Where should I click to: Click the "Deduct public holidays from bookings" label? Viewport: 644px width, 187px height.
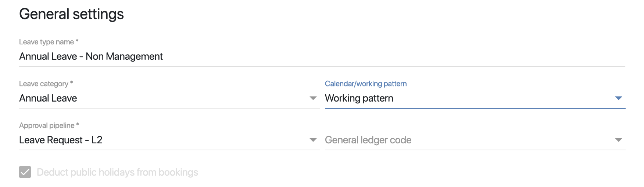point(117,172)
